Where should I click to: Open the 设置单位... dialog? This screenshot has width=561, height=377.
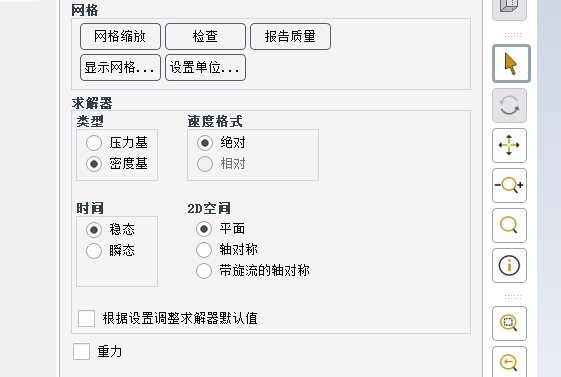coord(205,68)
